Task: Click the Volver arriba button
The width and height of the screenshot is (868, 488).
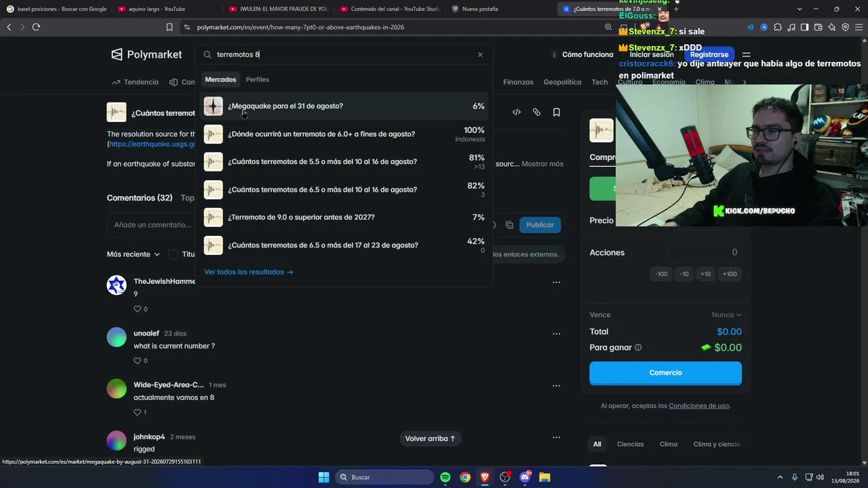Action: pos(430,439)
